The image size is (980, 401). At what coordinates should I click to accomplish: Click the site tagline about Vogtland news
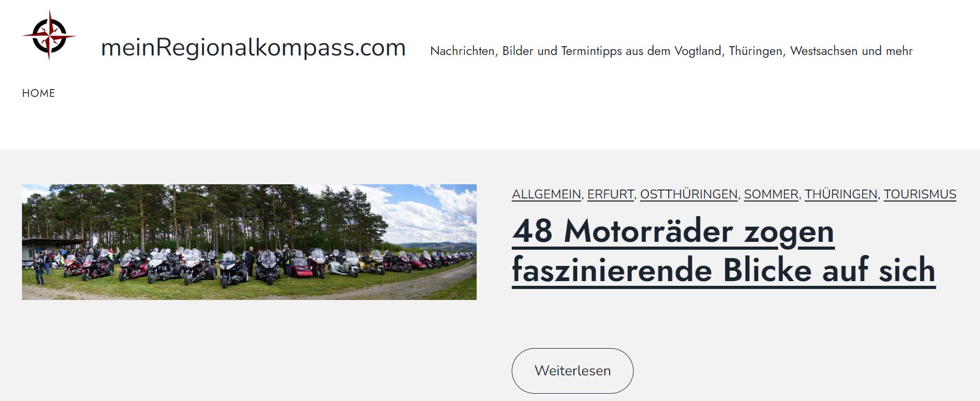click(x=671, y=51)
